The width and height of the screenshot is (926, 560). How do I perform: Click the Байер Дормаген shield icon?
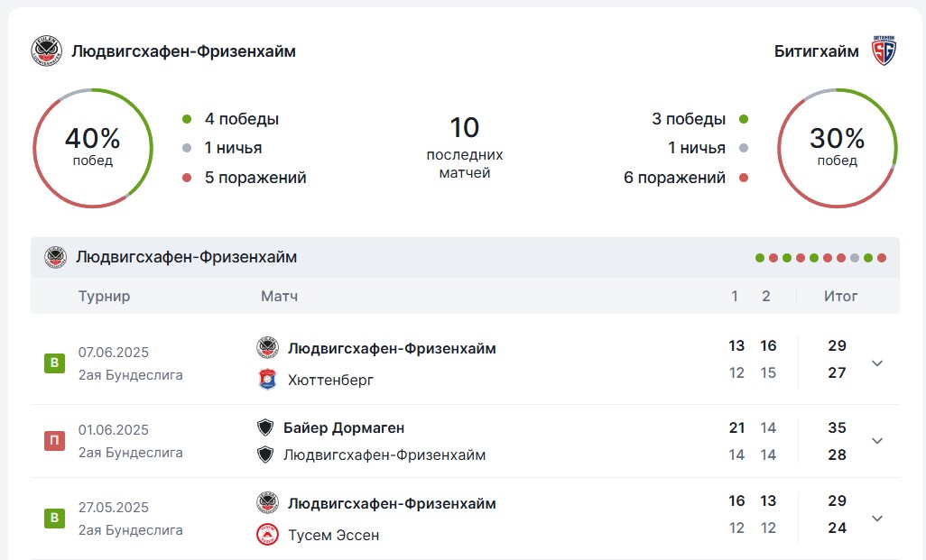265,427
